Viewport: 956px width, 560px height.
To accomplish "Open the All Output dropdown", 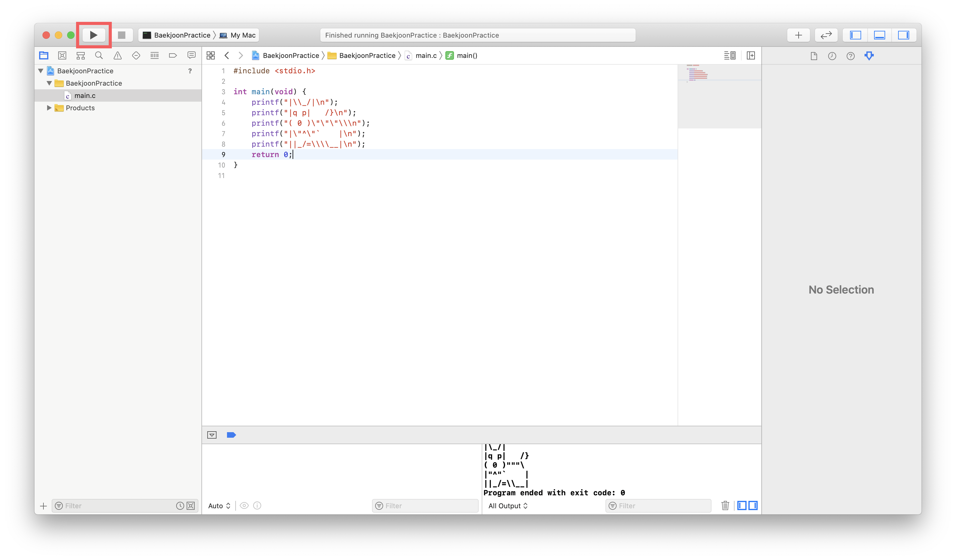I will 508,506.
